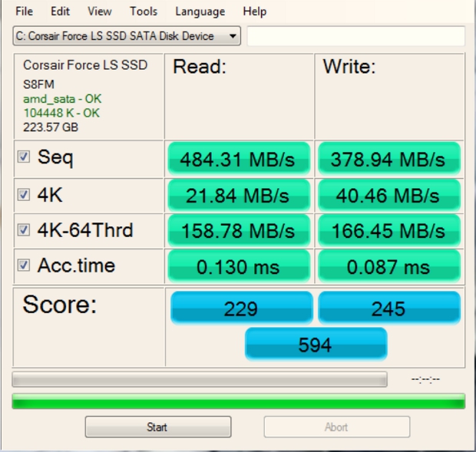Open the View menu
Viewport: 476px width, 452px height.
100,12
